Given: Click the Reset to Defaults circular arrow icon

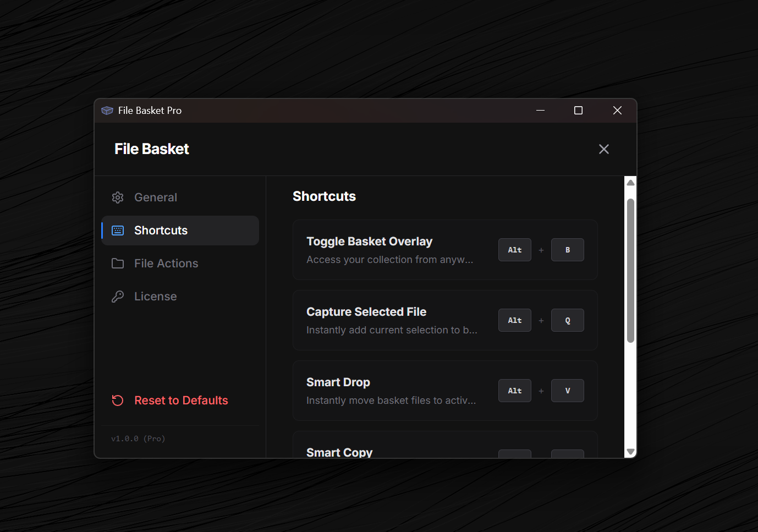Looking at the screenshot, I should point(118,401).
